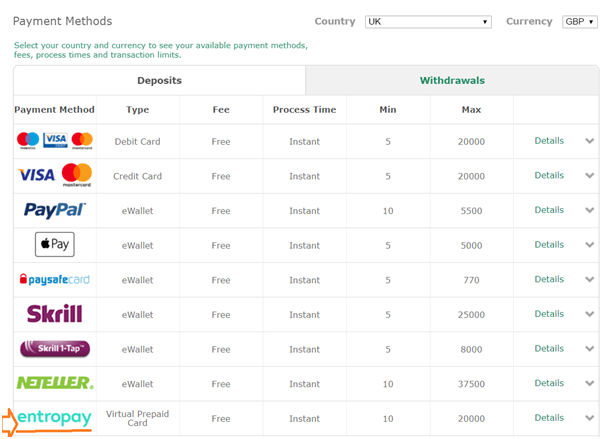
Task: Click the Debit Card 'Instant' process time
Action: [305, 142]
